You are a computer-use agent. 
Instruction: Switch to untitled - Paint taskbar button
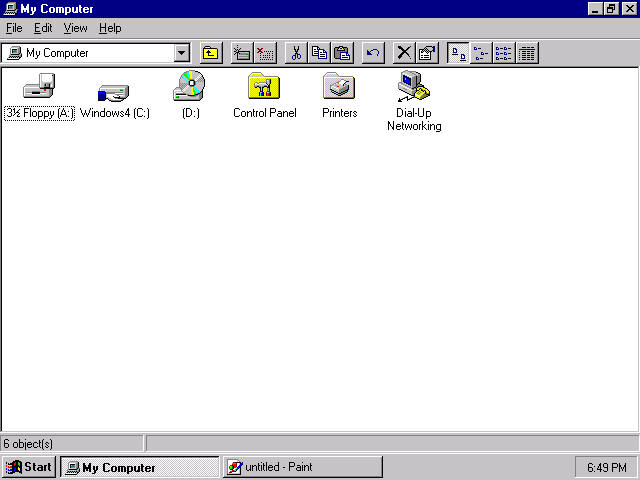click(303, 467)
